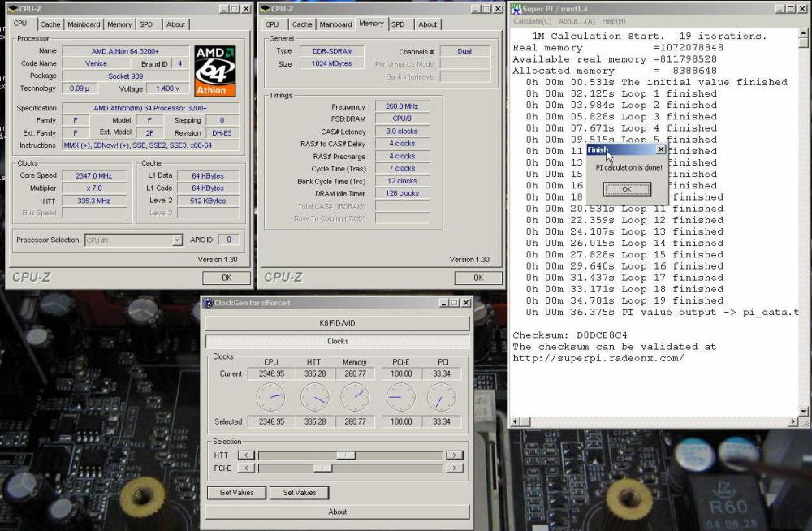Click Package value Socket 939
812x531 pixels.
pos(125,76)
